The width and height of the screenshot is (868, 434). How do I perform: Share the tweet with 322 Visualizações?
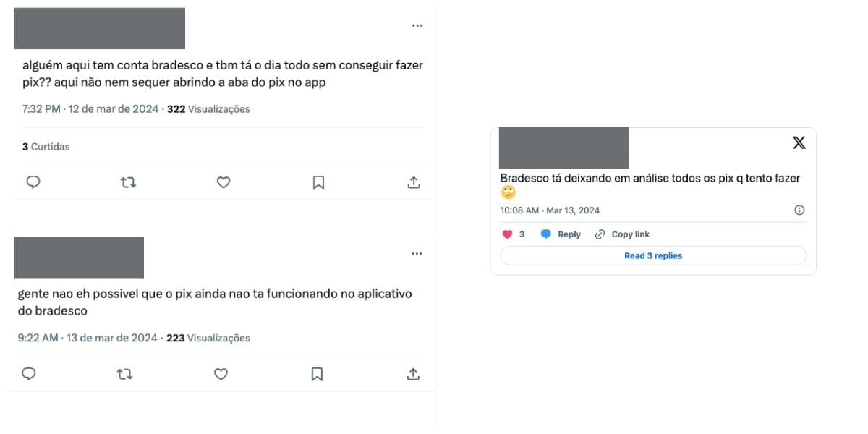click(x=414, y=182)
